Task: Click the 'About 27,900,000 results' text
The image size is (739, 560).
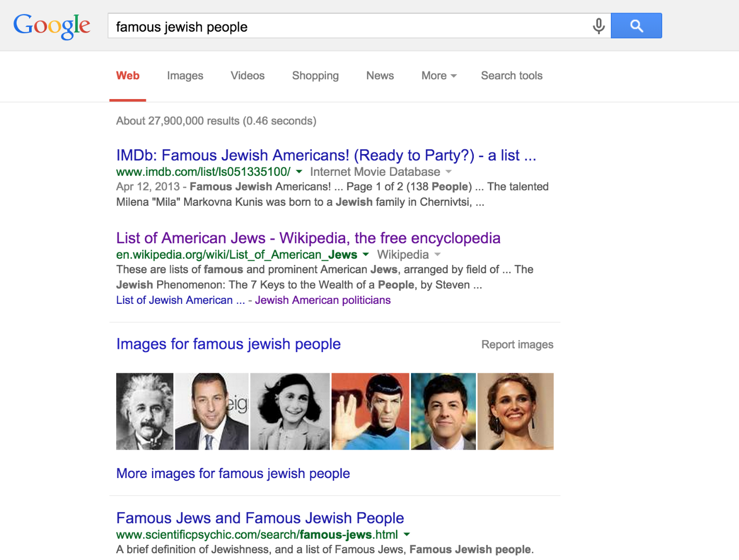Action: (216, 121)
